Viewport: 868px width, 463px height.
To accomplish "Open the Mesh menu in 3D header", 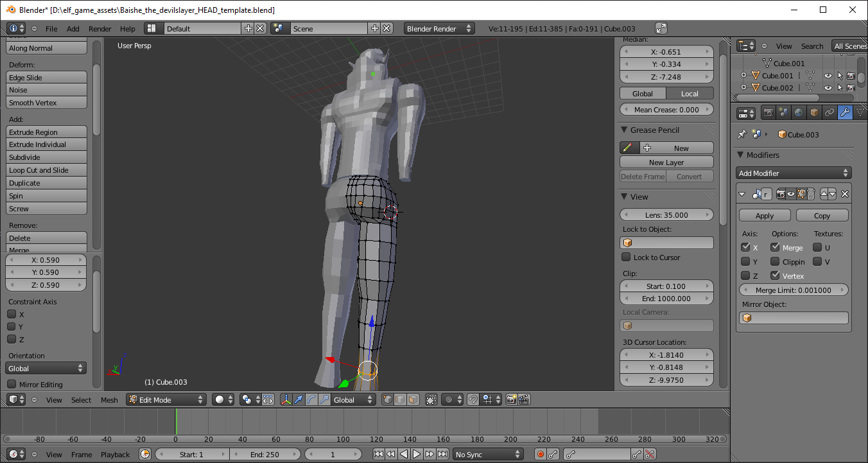I will pos(109,400).
